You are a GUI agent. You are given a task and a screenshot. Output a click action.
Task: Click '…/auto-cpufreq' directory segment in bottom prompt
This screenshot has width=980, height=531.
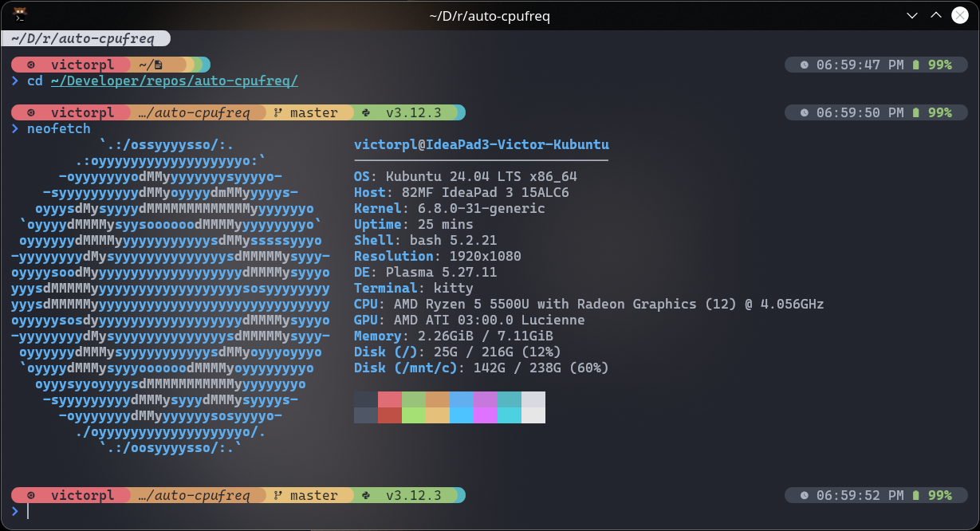point(195,495)
